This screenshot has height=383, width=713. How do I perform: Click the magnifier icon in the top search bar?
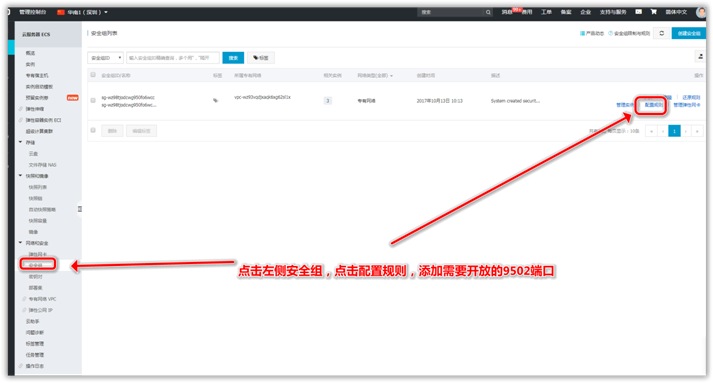488,12
